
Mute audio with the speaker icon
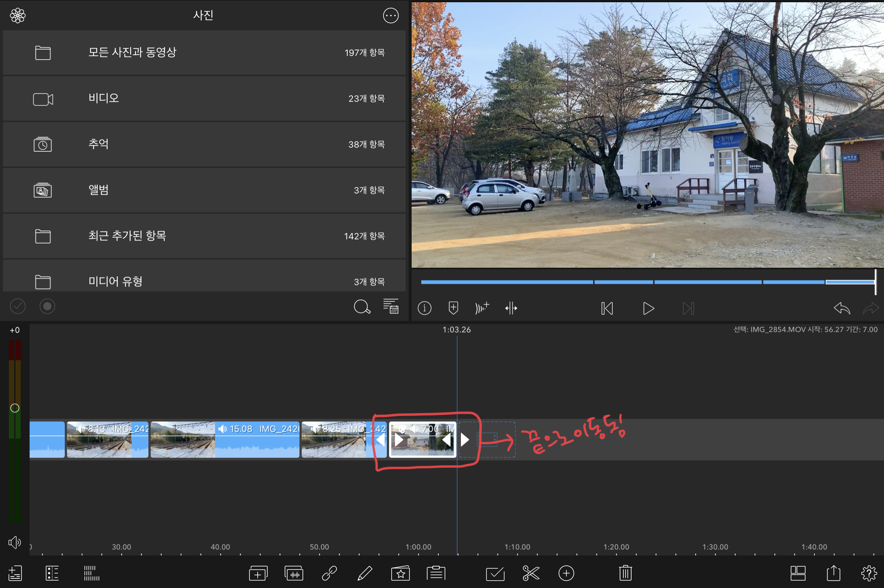15,542
